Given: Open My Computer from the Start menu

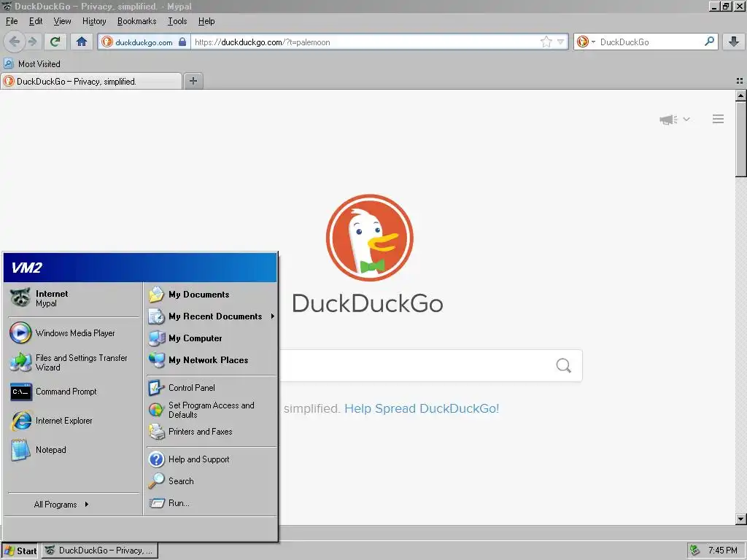Looking at the screenshot, I should (x=211, y=338).
